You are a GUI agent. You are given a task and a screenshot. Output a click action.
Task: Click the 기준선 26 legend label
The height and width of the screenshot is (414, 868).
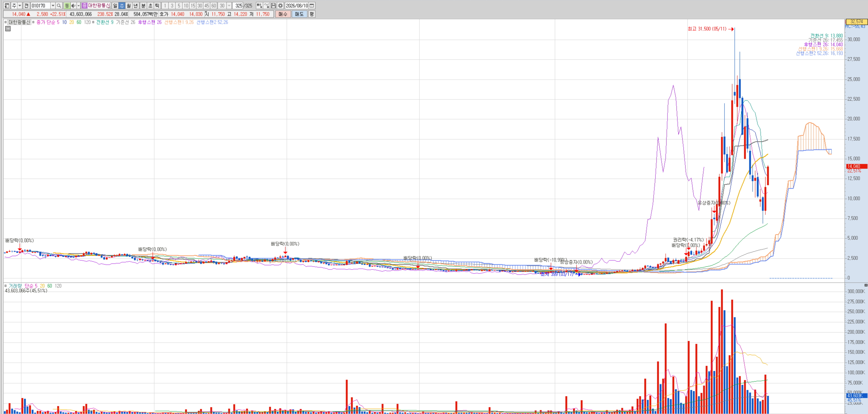(x=125, y=22)
